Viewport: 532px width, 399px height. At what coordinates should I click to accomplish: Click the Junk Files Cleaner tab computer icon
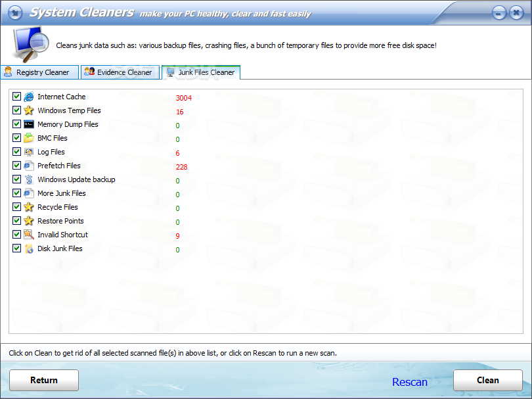[x=170, y=72]
